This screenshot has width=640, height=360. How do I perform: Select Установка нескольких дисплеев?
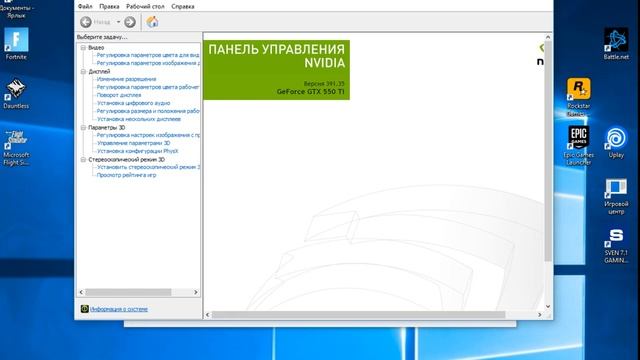coord(138,119)
